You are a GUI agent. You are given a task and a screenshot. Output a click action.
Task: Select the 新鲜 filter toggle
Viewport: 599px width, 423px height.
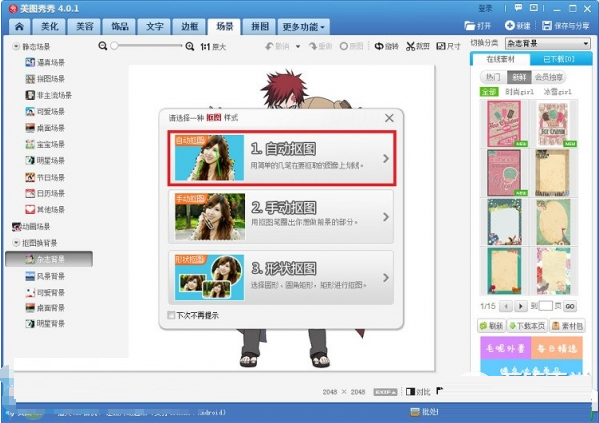pyautogui.click(x=519, y=77)
